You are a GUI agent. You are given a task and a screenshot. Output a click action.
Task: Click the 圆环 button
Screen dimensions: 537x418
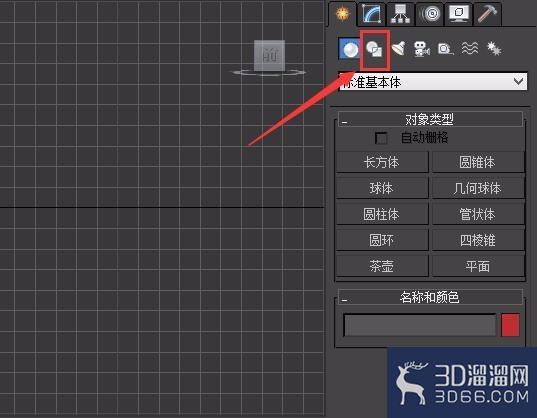coord(382,240)
